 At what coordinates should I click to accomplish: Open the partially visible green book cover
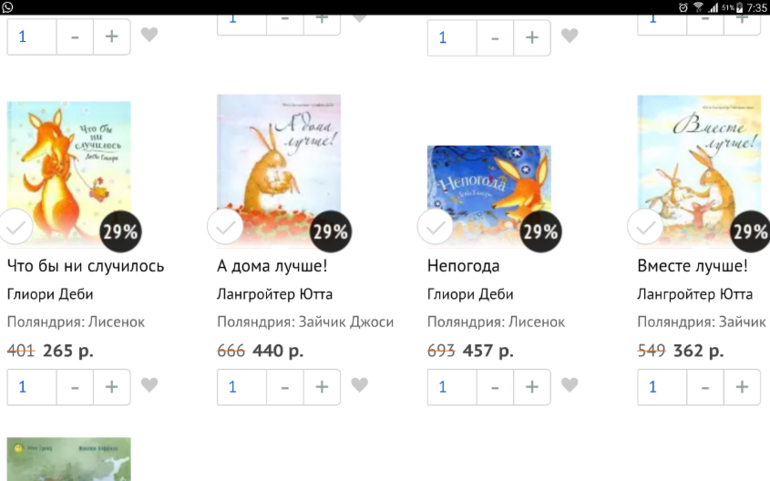[69, 459]
